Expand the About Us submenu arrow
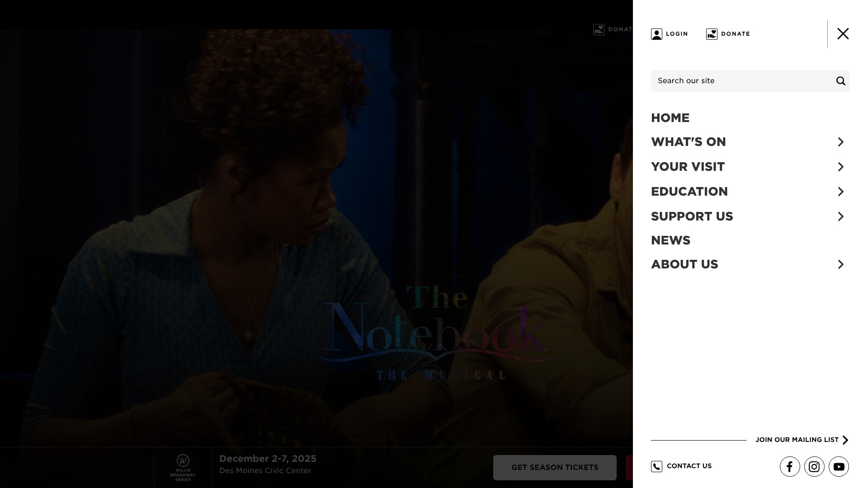Screen dimensions: 868x488 coord(840,264)
